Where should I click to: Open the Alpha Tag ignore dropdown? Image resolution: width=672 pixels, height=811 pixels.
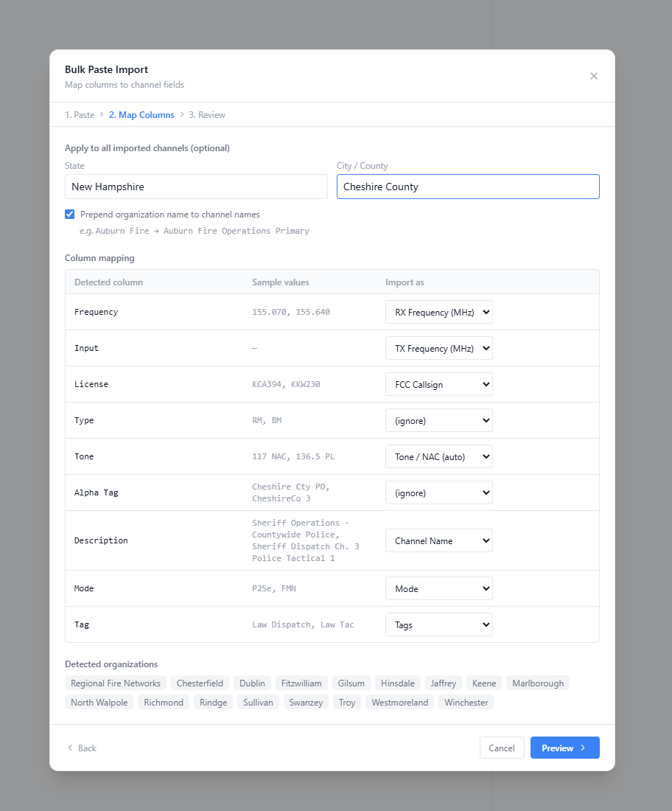(x=438, y=492)
